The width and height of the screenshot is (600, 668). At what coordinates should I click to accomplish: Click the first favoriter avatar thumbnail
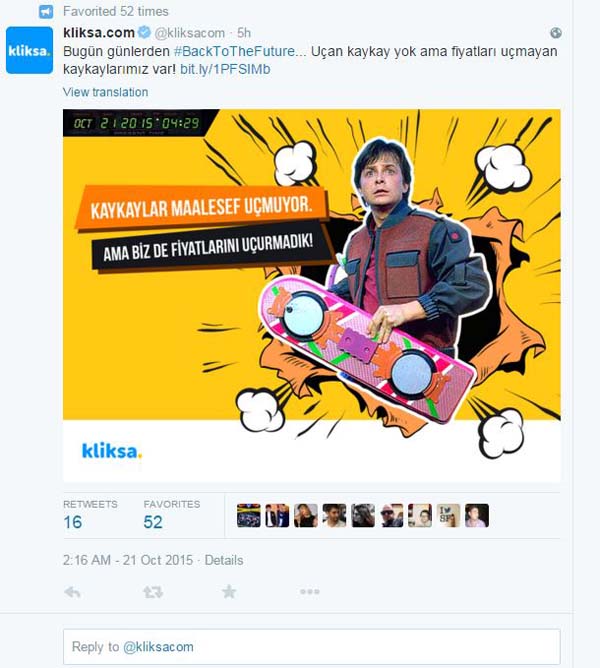point(248,515)
